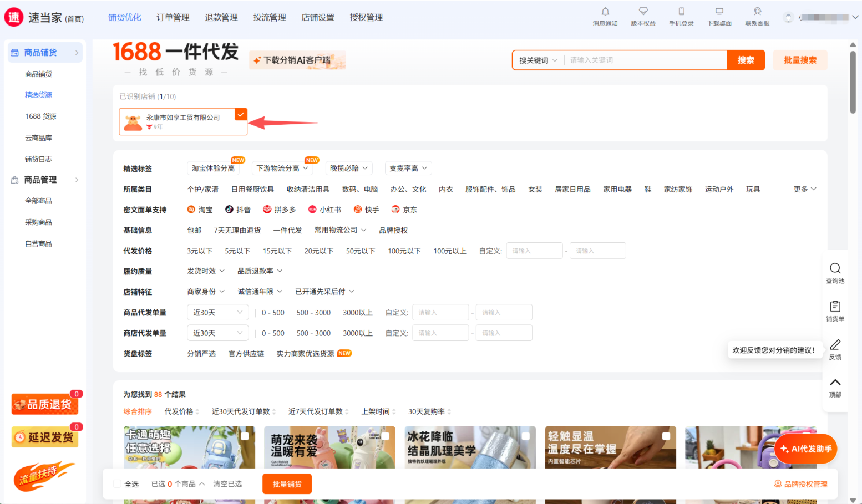Open the 查询池 magnifier icon
The image size is (862, 504).
tap(835, 268)
